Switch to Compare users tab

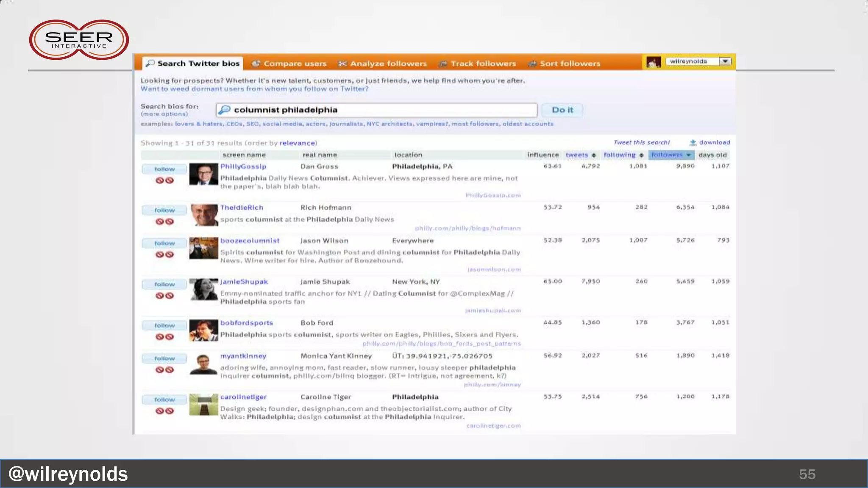point(289,64)
